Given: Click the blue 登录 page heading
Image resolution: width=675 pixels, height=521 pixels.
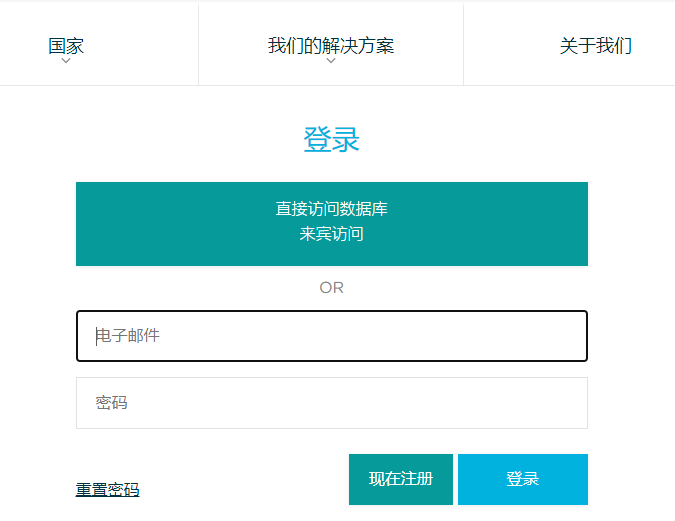Looking at the screenshot, I should click(x=331, y=140).
